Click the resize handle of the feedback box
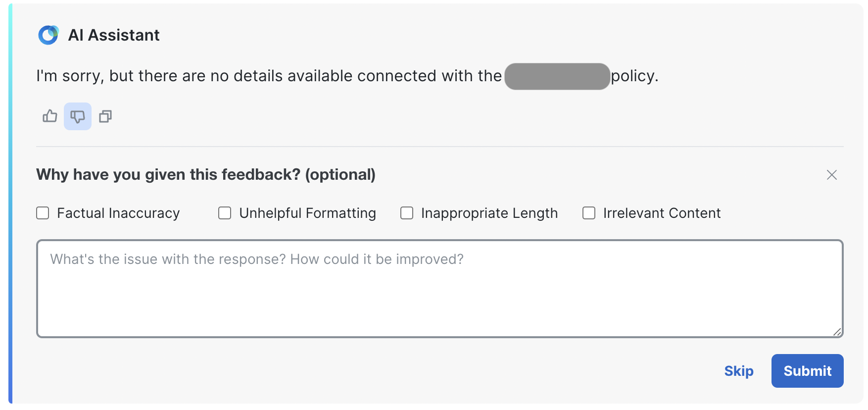This screenshot has height=410, width=868. click(838, 332)
